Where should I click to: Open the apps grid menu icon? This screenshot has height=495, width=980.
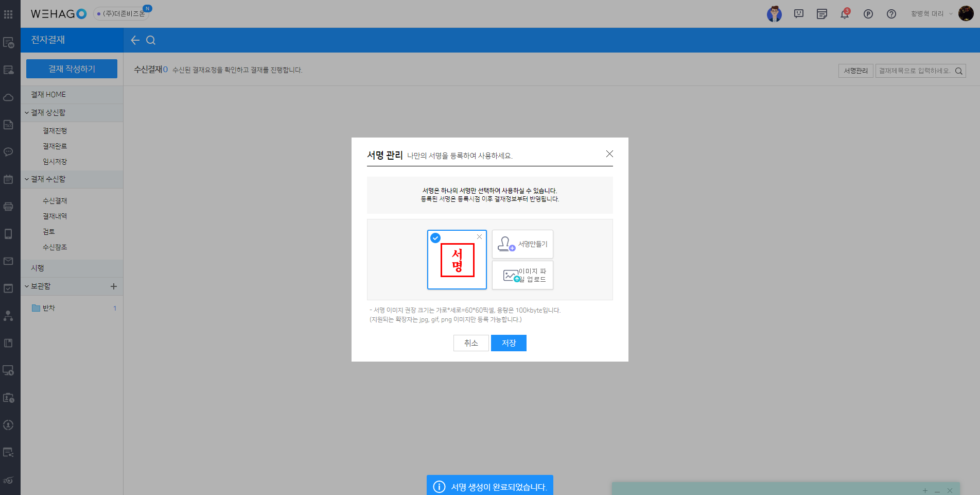click(8, 14)
